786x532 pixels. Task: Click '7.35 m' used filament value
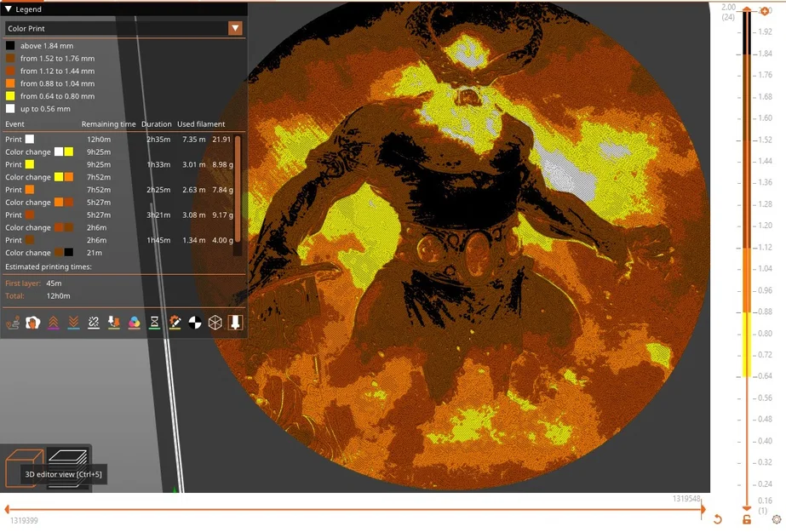coord(194,140)
